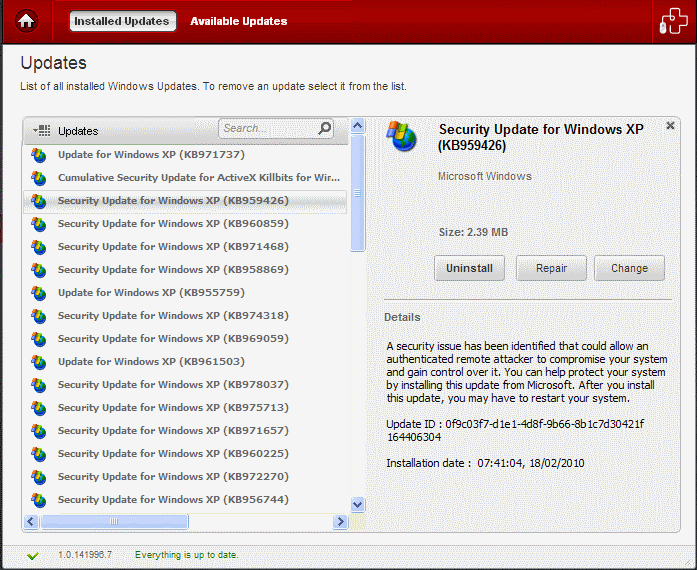Click horizontal scrollbar left arrow

click(31, 521)
